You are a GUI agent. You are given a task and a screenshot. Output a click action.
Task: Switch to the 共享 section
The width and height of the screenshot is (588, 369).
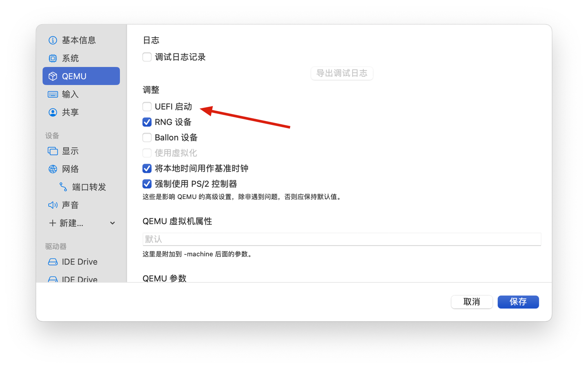(x=81, y=112)
